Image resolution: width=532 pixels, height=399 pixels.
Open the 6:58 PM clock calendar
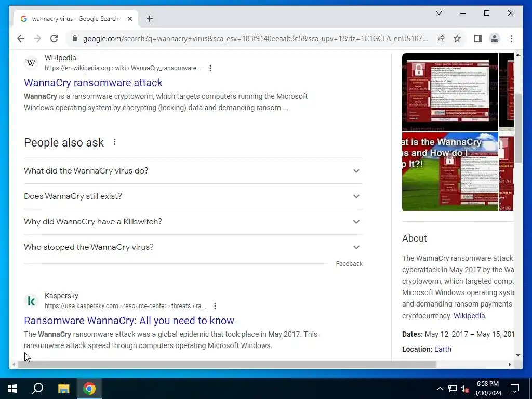coord(487,389)
